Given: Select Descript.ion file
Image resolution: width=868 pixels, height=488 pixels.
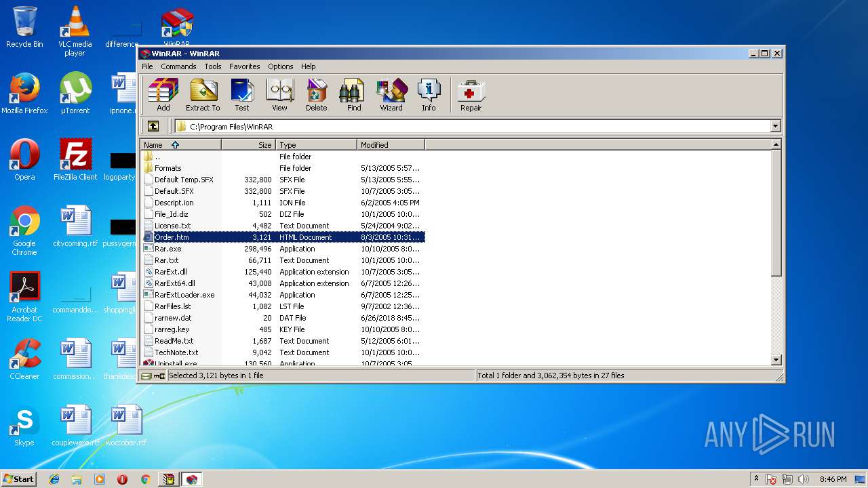Looking at the screenshot, I should [283, 203].
